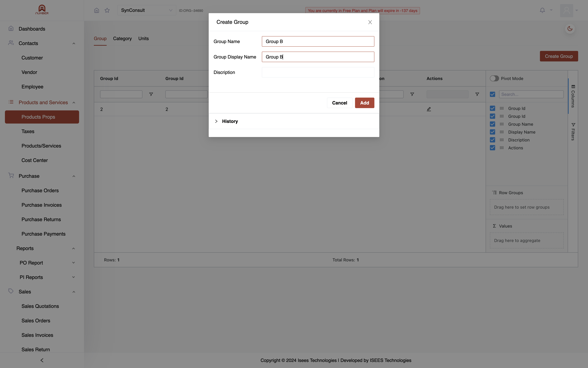This screenshot has width=588, height=368.
Task: Click the Group Name input field
Action: tap(318, 41)
